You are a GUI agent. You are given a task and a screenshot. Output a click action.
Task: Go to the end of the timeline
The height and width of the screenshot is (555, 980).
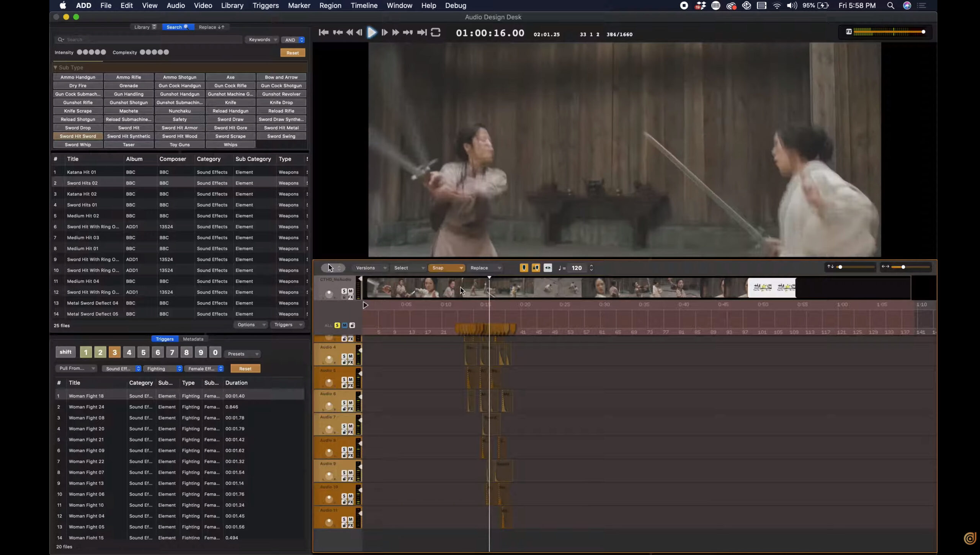click(x=422, y=33)
